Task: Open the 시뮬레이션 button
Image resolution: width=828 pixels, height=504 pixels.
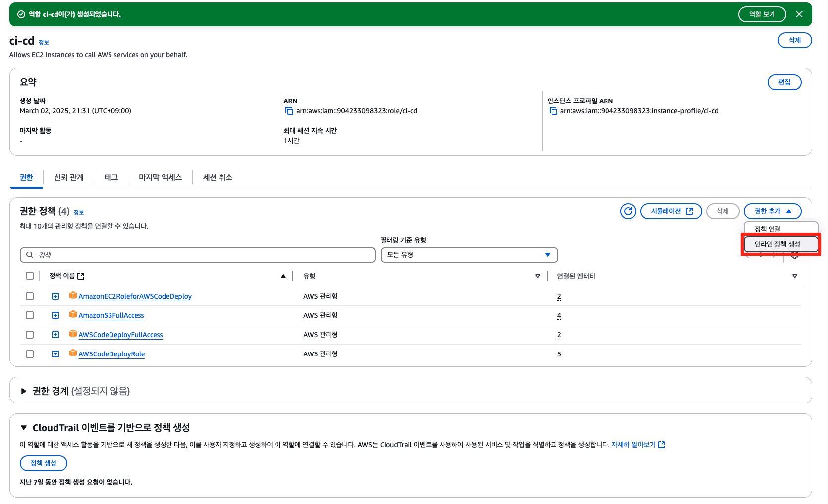Action: 671,211
